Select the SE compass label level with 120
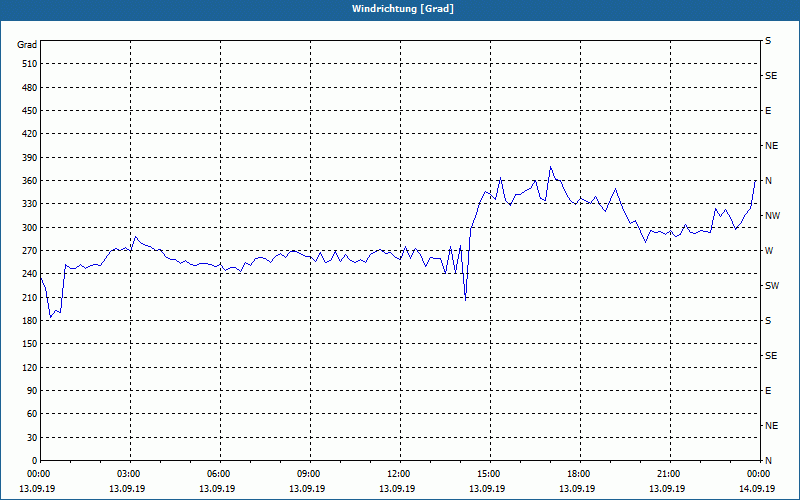 pyautogui.click(x=771, y=356)
